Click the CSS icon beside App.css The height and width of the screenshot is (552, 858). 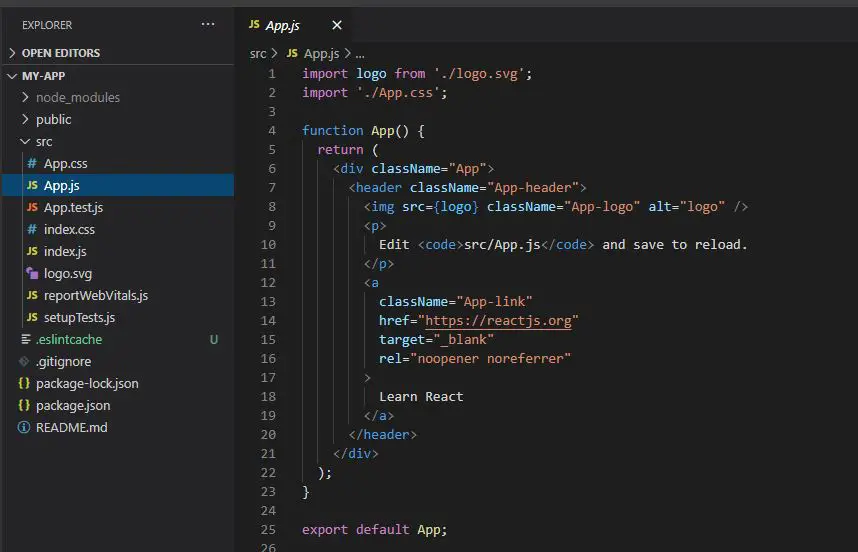click(32, 164)
